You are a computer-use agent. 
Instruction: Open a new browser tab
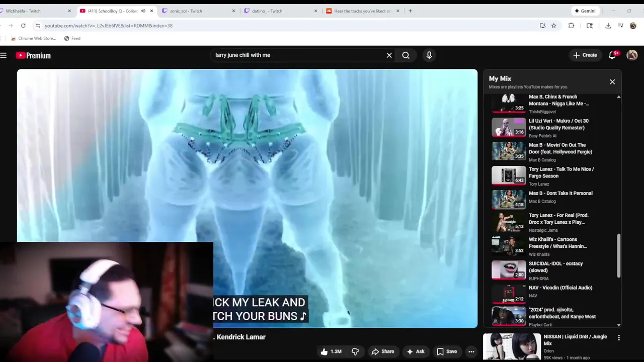410,11
